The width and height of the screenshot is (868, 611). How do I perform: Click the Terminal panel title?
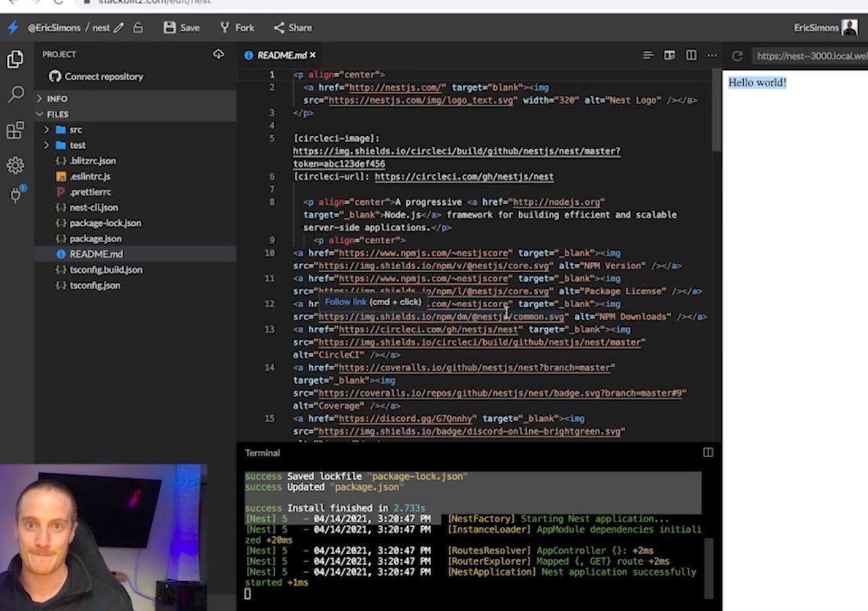point(262,452)
